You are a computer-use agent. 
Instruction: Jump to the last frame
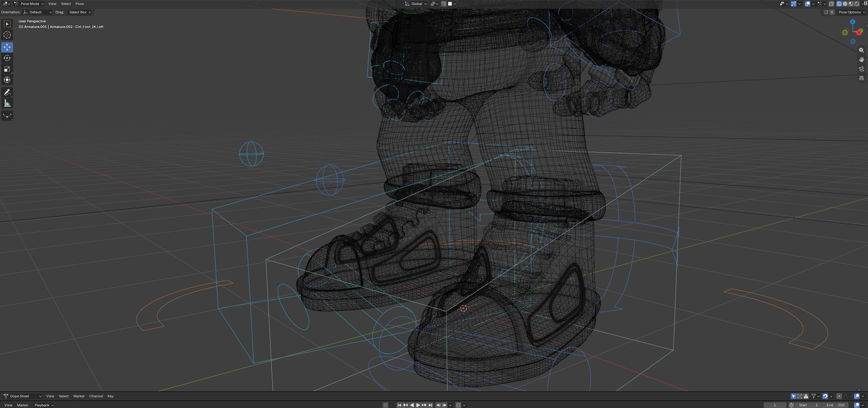tap(430, 405)
